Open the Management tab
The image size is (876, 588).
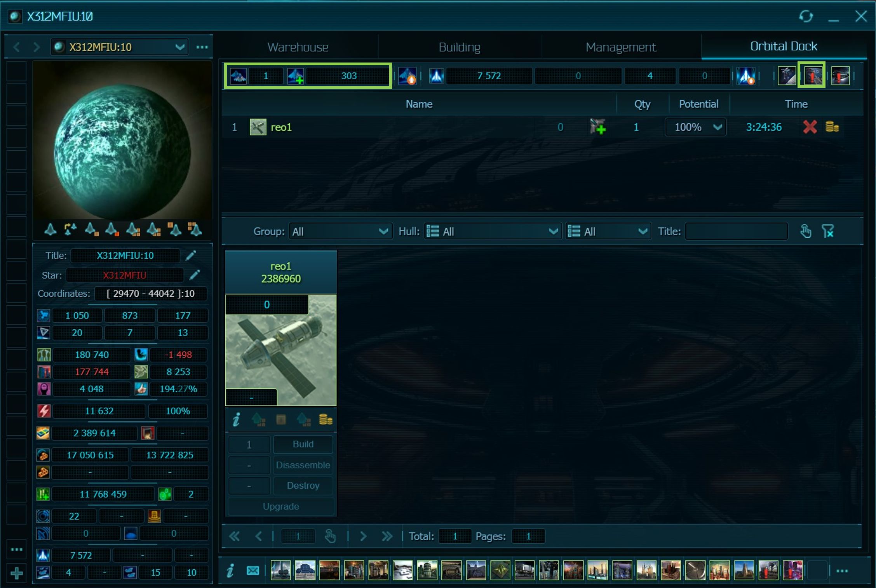click(620, 47)
